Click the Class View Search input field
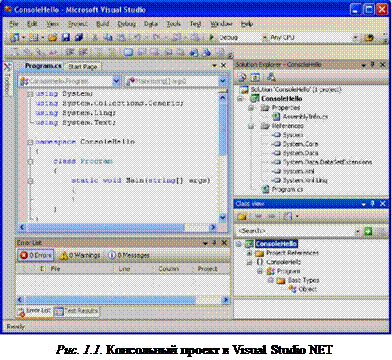Image resolution: width=392 pixels, height=360 pixels. (295, 231)
